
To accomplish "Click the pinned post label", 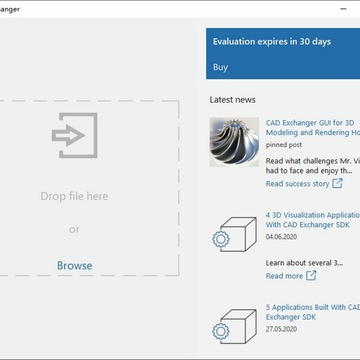I will (284, 145).
